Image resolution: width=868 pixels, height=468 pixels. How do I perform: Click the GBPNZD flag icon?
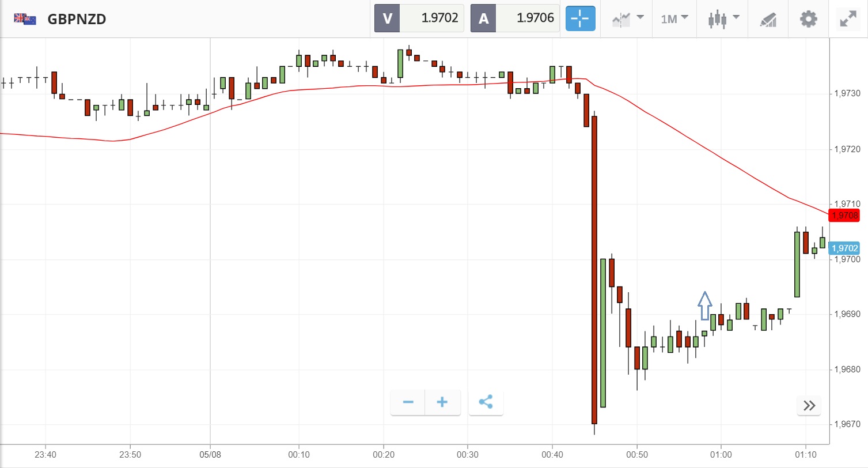click(25, 18)
